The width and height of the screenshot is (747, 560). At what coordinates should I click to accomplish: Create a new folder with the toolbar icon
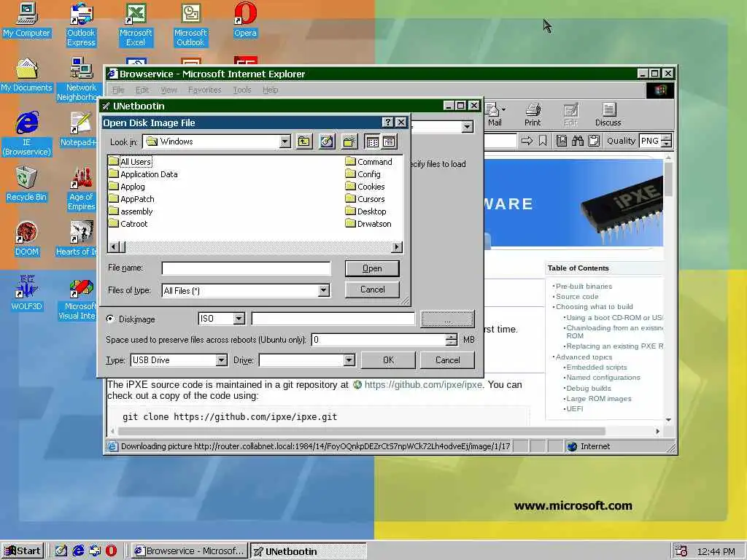coord(349,141)
